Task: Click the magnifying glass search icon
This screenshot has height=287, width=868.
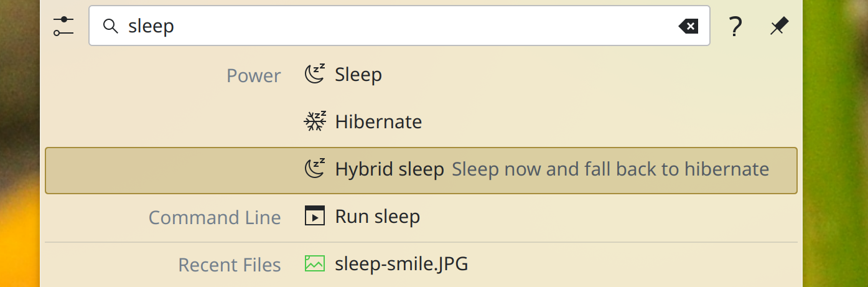Action: 111,26
